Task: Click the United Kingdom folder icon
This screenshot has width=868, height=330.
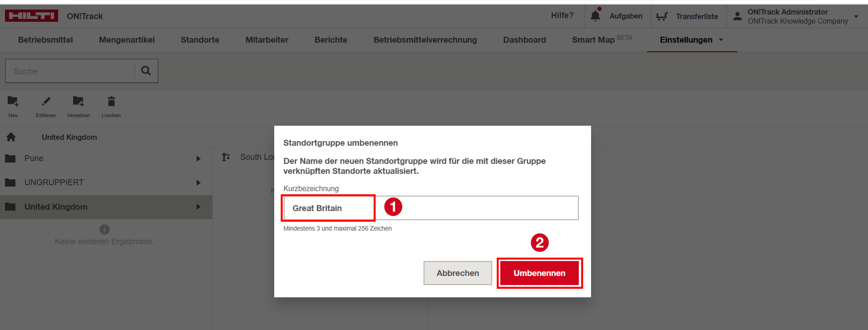Action: (x=10, y=207)
